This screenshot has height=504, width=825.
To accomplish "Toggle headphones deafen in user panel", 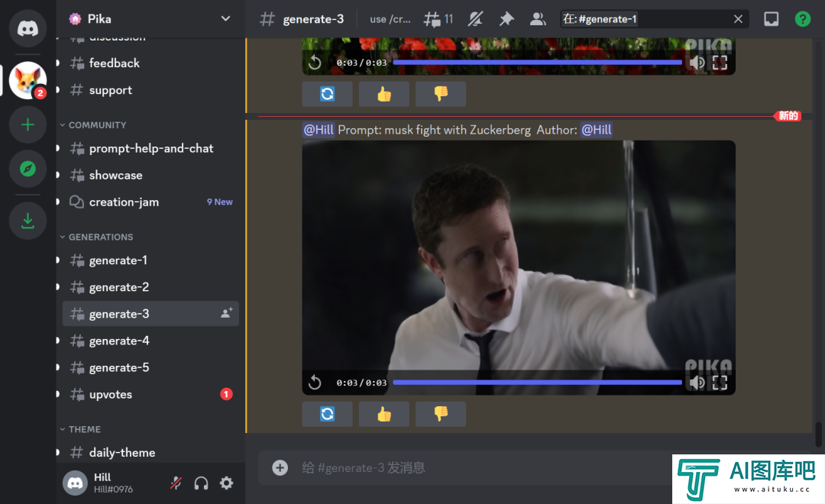I will pos(201,483).
